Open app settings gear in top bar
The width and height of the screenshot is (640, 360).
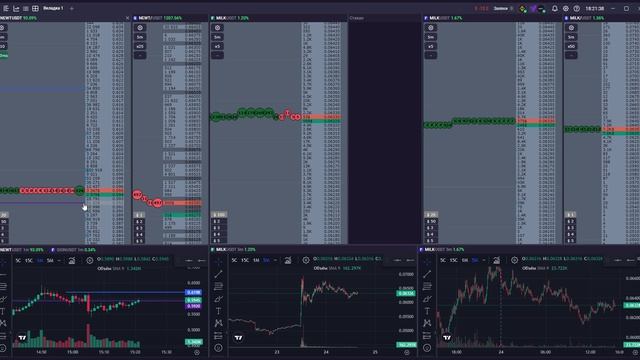(x=566, y=8)
